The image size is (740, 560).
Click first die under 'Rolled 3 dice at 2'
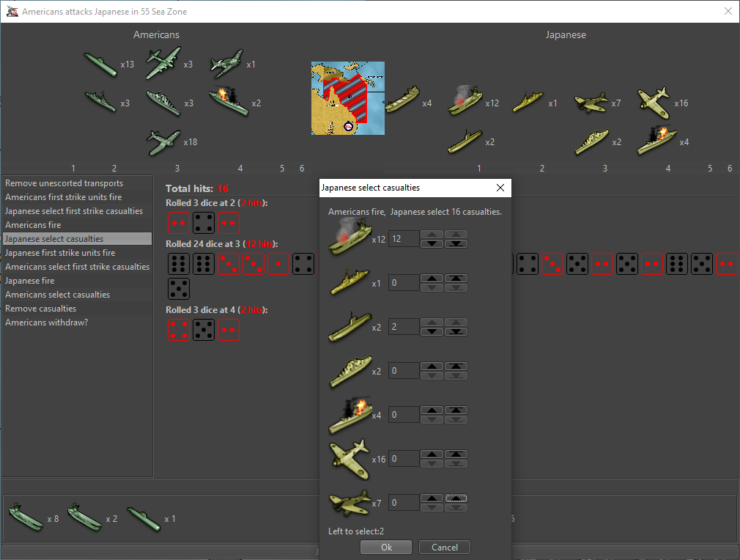tap(179, 223)
